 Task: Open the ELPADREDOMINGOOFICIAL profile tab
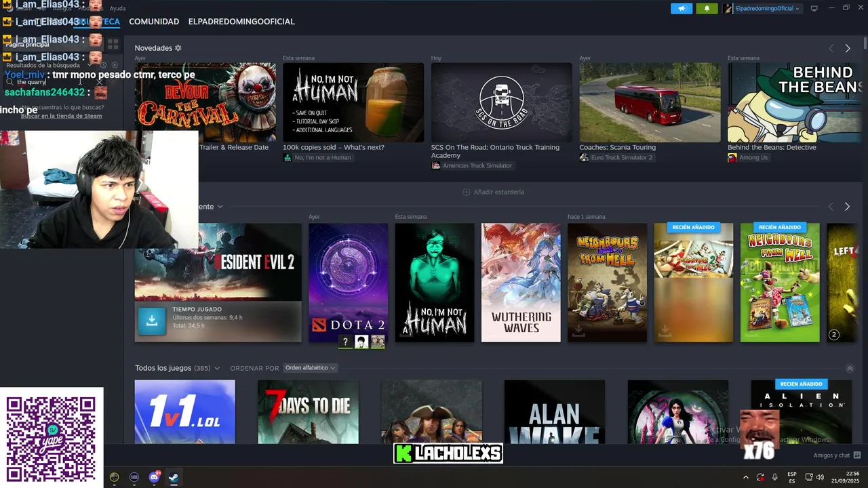(x=241, y=22)
